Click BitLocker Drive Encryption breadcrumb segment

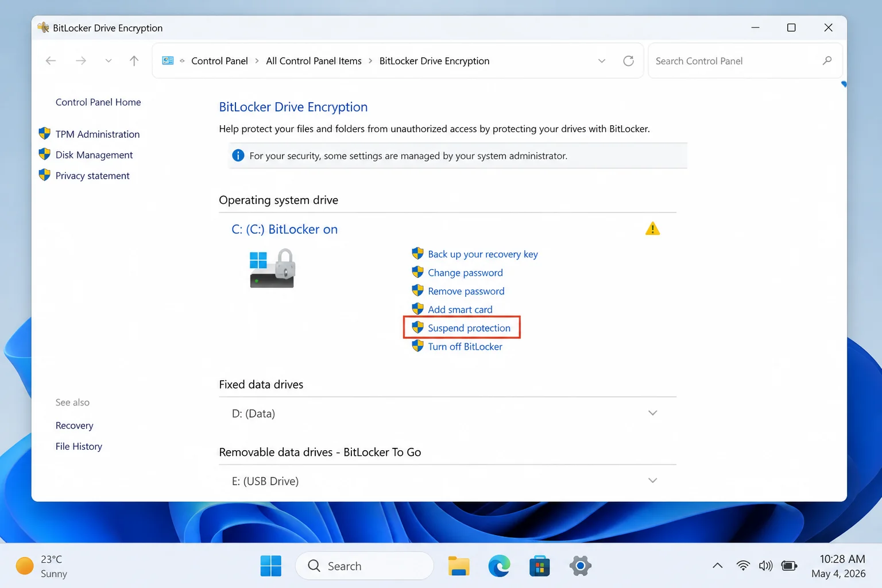pyautogui.click(x=434, y=61)
